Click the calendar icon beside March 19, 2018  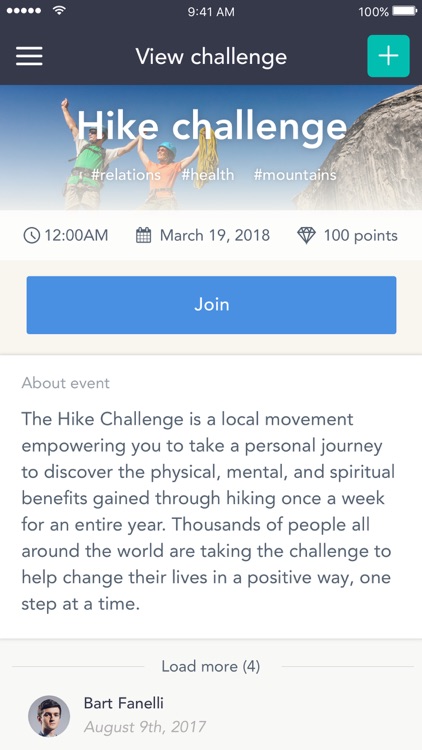[144, 235]
